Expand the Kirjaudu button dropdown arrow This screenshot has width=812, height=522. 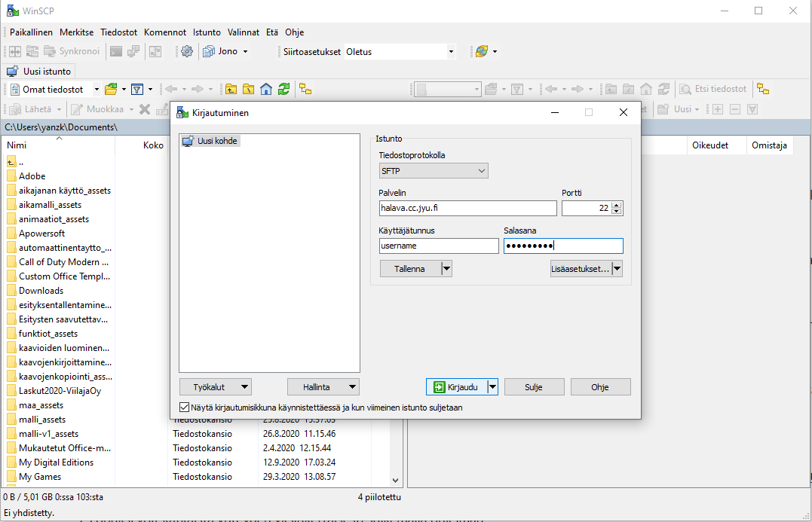[x=492, y=387]
